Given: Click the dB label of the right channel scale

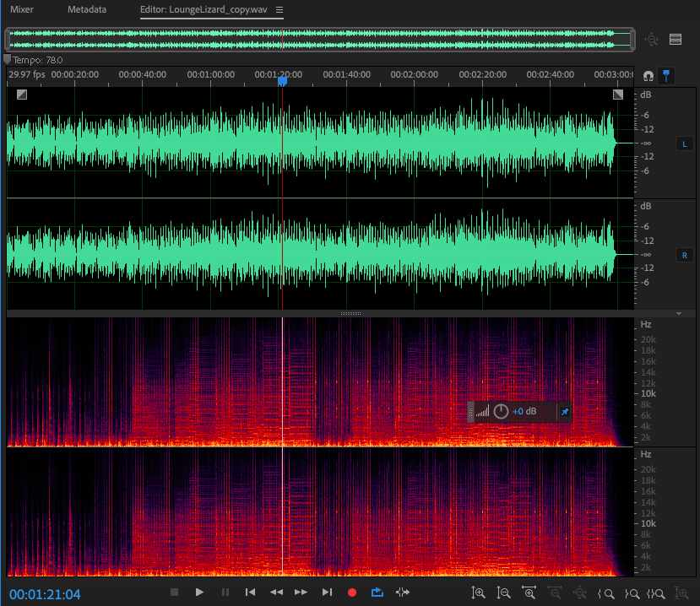Looking at the screenshot, I should pos(645,206).
